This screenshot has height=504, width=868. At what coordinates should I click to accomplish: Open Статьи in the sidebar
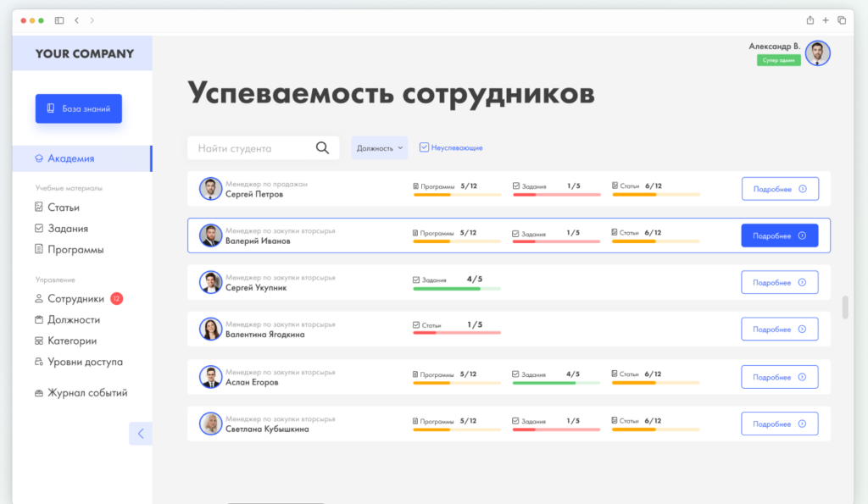pyautogui.click(x=57, y=208)
